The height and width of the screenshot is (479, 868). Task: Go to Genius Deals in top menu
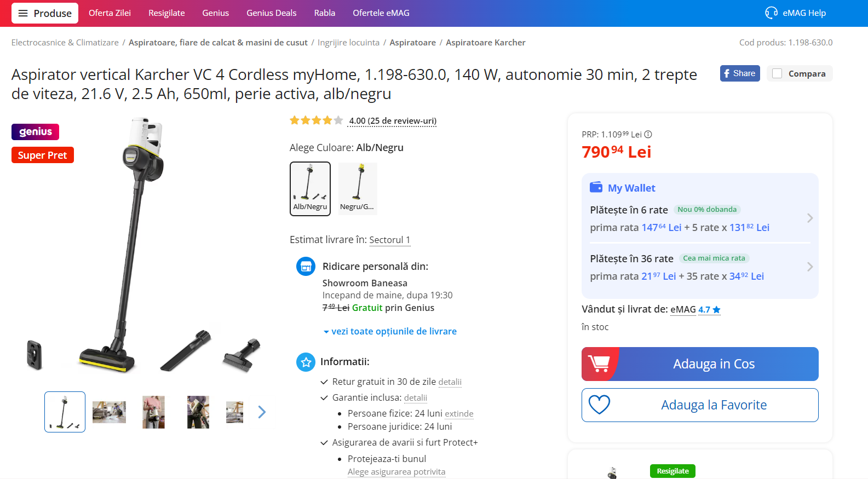[x=272, y=13]
